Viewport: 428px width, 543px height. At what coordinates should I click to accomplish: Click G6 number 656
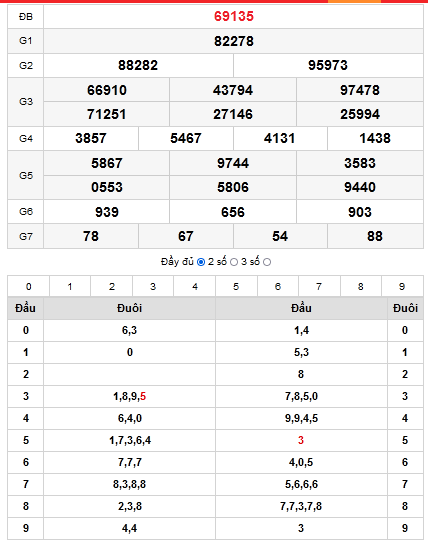pos(233,212)
